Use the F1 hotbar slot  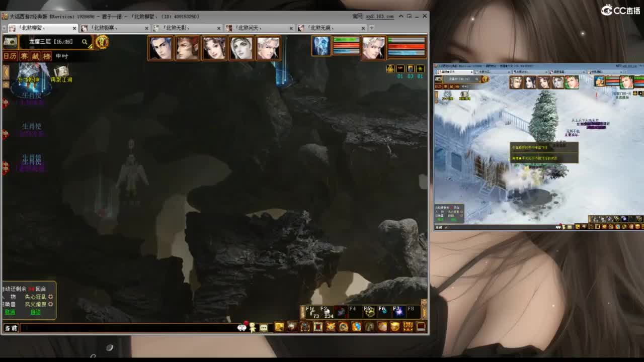click(312, 312)
